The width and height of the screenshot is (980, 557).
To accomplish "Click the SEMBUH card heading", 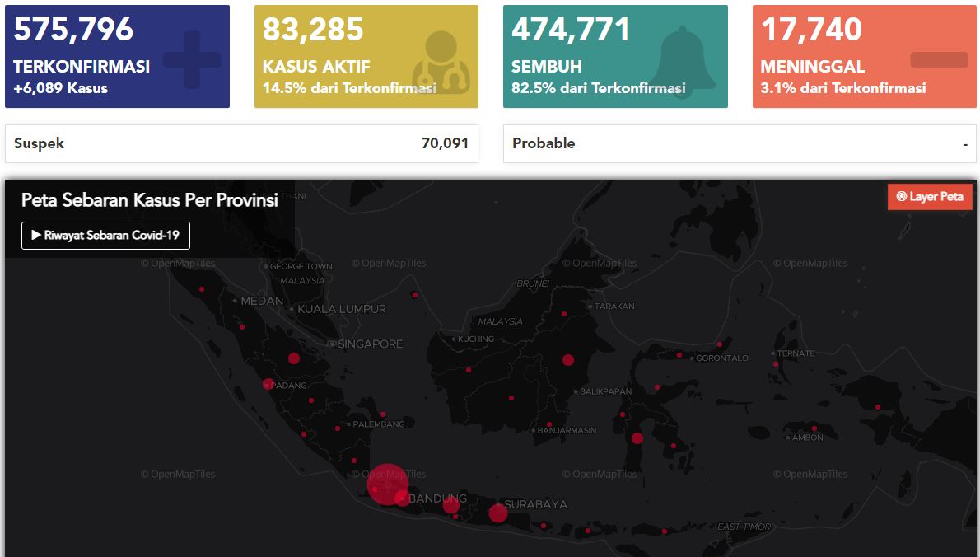I will (546, 66).
